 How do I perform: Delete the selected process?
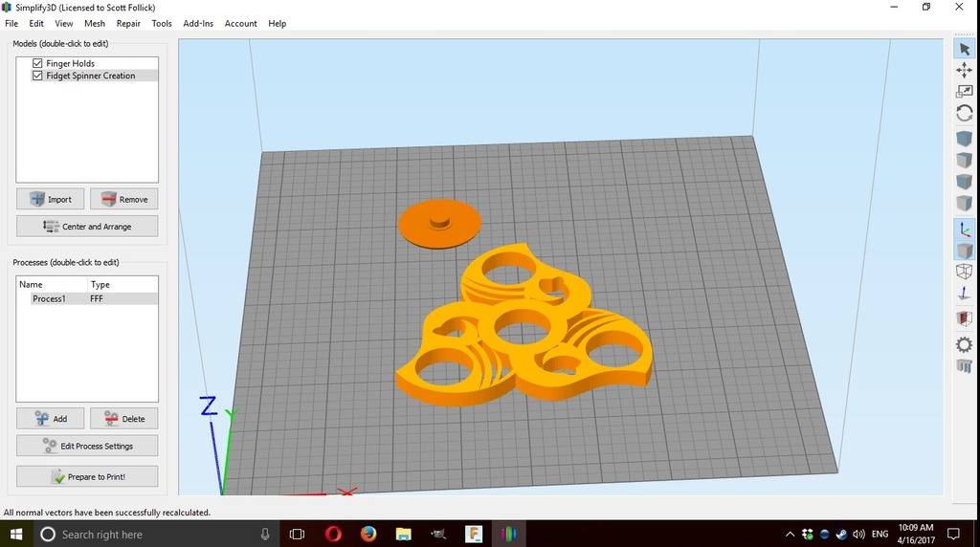(x=123, y=418)
